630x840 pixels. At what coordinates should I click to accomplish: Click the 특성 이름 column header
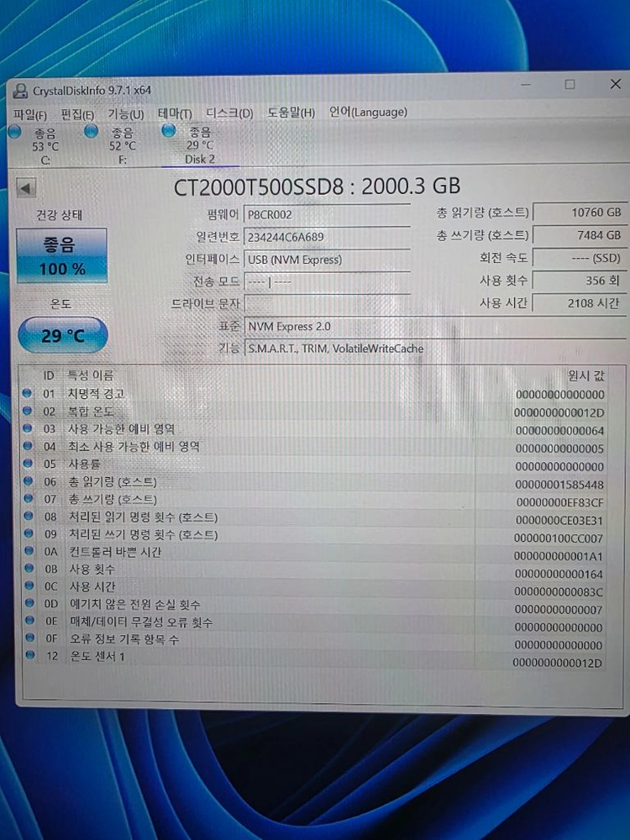[90, 375]
